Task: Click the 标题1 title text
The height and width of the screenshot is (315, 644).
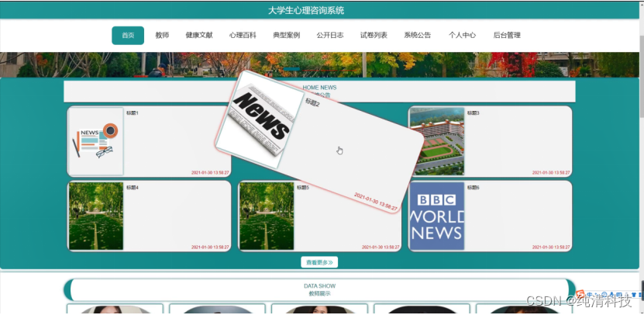Action: (133, 113)
